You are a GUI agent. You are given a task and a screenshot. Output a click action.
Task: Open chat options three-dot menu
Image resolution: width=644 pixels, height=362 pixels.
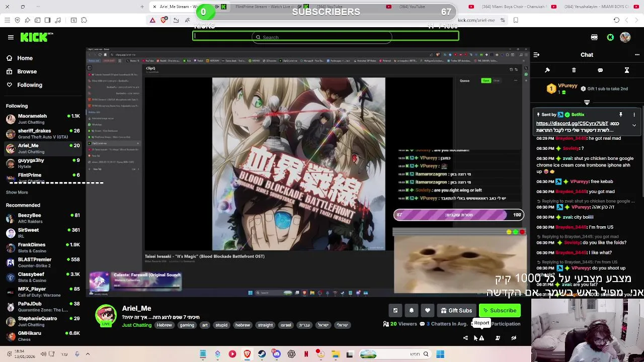coord(637,55)
